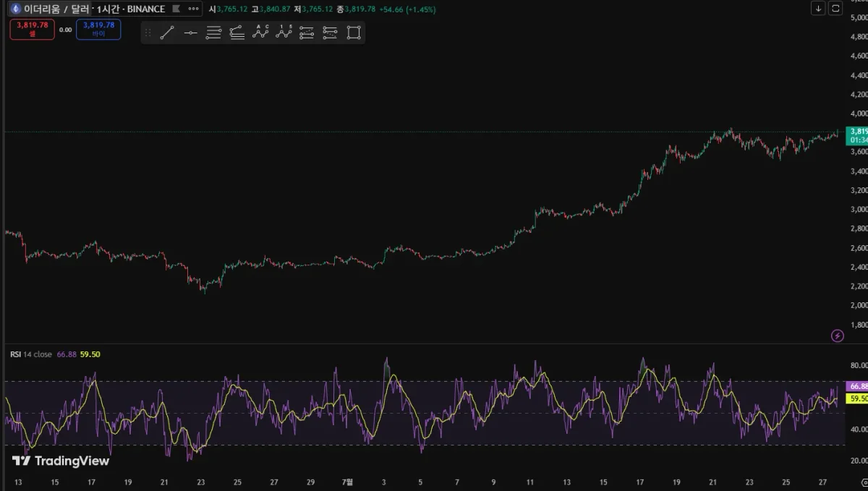Image resolution: width=868 pixels, height=491 pixels.
Task: Click the yellow 59.50 RSI scale tag
Action: click(x=857, y=398)
